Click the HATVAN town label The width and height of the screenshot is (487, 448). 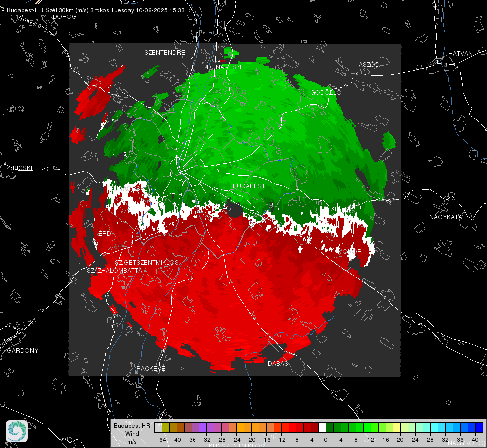(460, 53)
